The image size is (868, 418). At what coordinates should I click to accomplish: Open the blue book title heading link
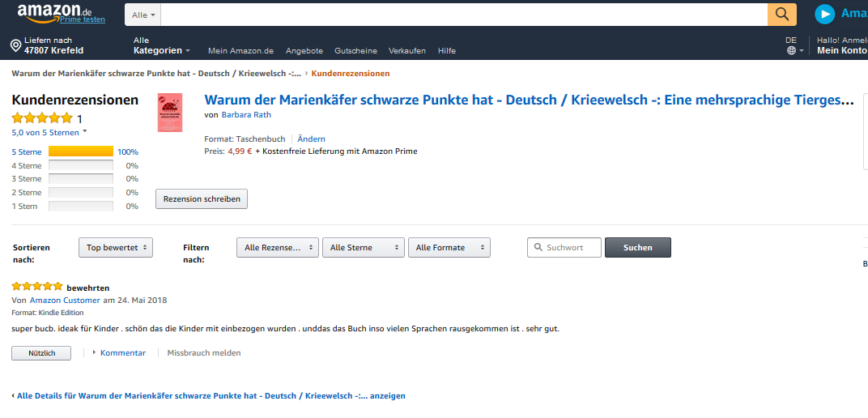click(529, 100)
